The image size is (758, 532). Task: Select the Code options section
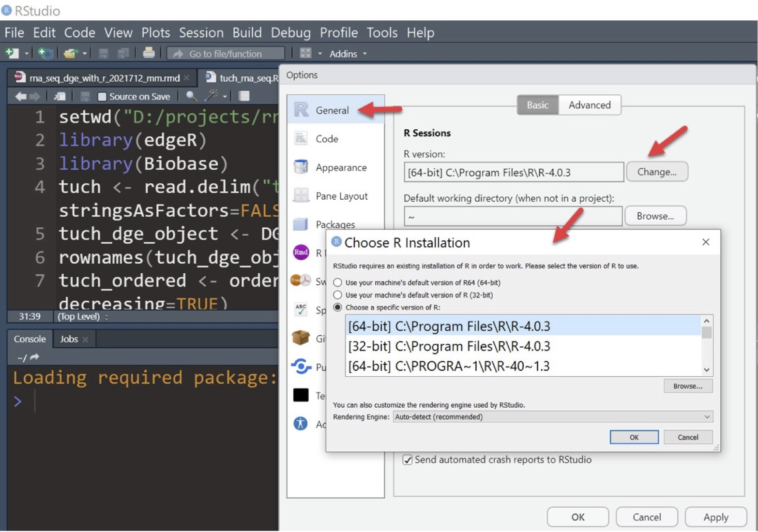pyautogui.click(x=327, y=139)
